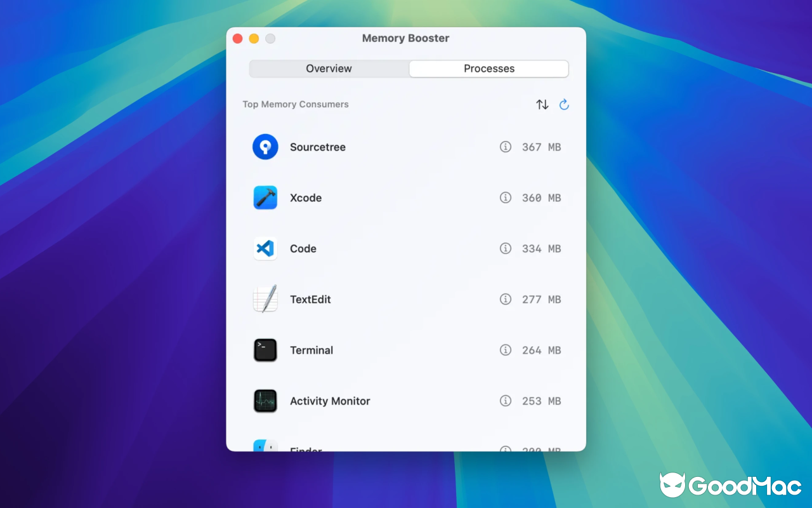
Task: Show details for the Xcode process
Action: coord(506,197)
